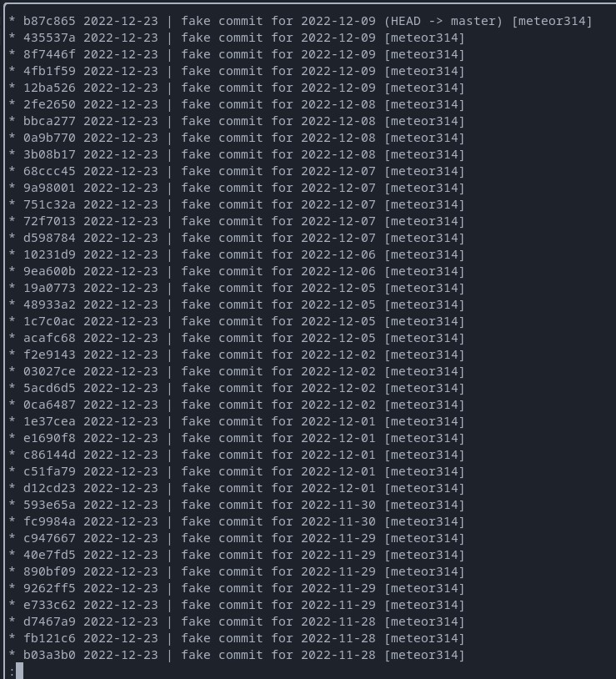
Task: Select commit hash 593e65a
Action: (49, 505)
